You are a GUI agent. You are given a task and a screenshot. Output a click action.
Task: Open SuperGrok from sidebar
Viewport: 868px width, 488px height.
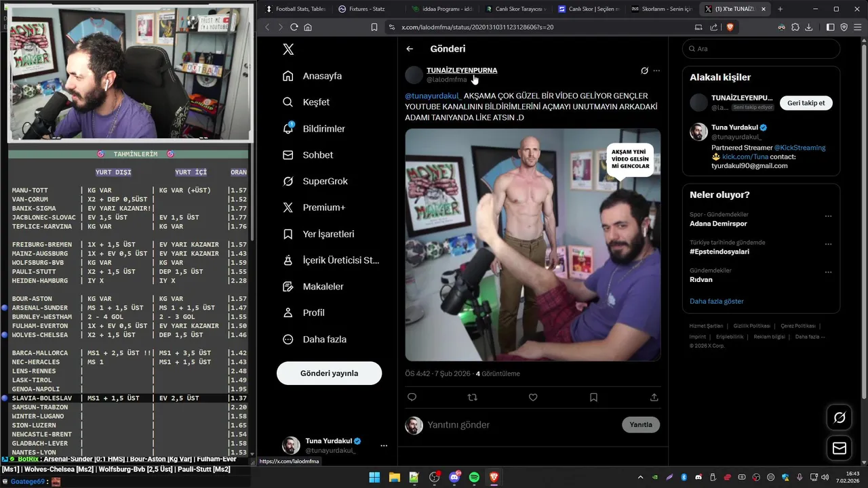[315, 181]
